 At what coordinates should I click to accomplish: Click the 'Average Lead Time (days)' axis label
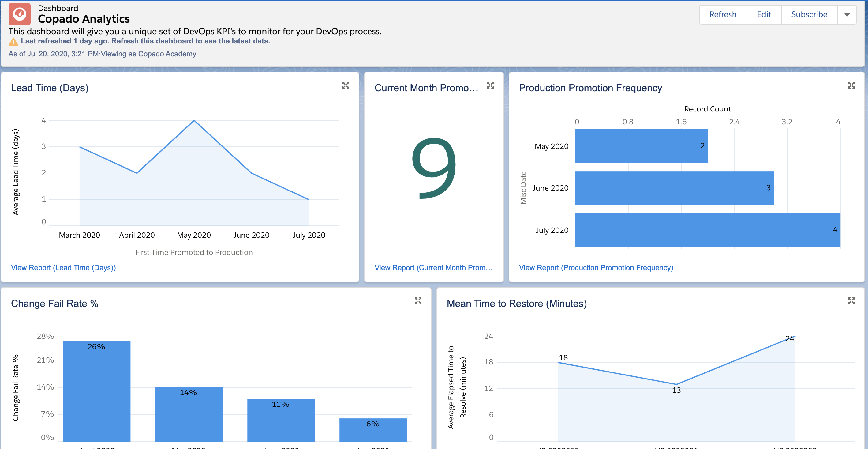pyautogui.click(x=16, y=172)
